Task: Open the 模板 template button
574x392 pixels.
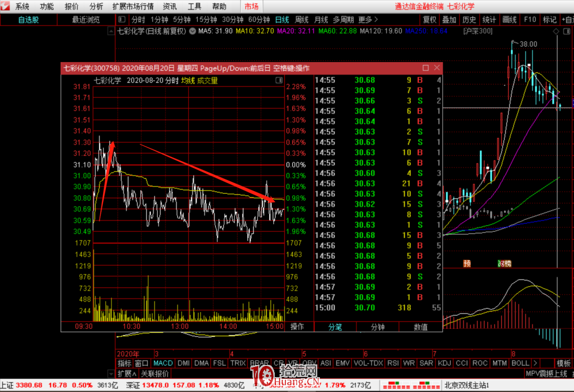Action: coord(564,363)
